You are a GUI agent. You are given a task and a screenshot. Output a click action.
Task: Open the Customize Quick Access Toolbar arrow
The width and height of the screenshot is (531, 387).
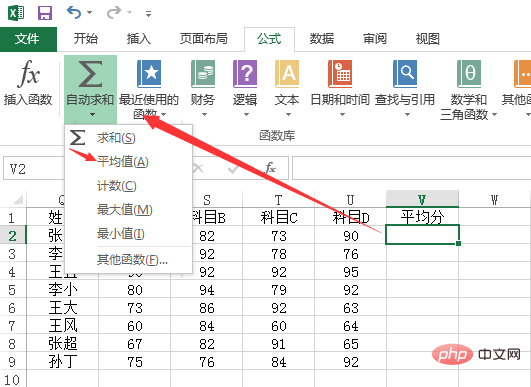(x=148, y=14)
